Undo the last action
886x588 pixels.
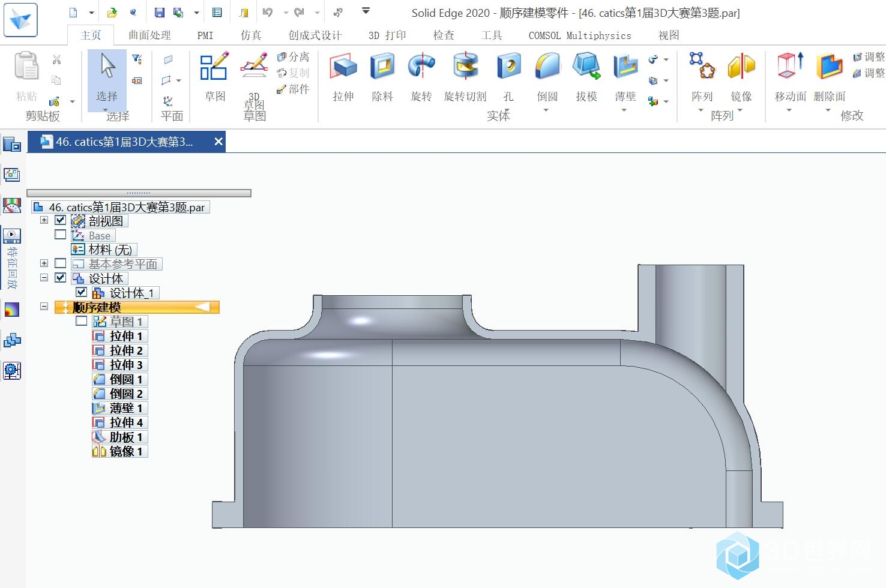(268, 13)
